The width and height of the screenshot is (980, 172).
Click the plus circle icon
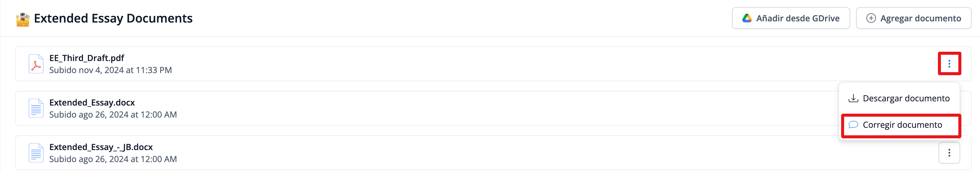click(x=871, y=18)
